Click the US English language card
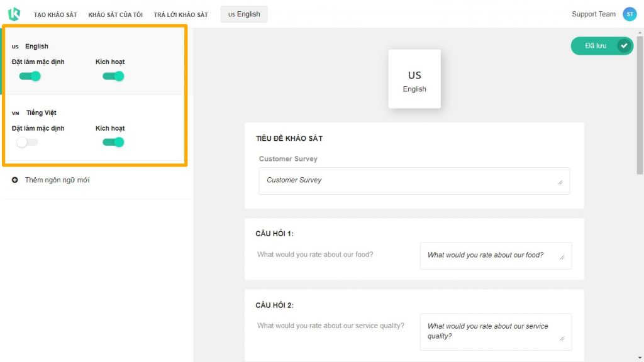644x362 pixels. pyautogui.click(x=414, y=79)
